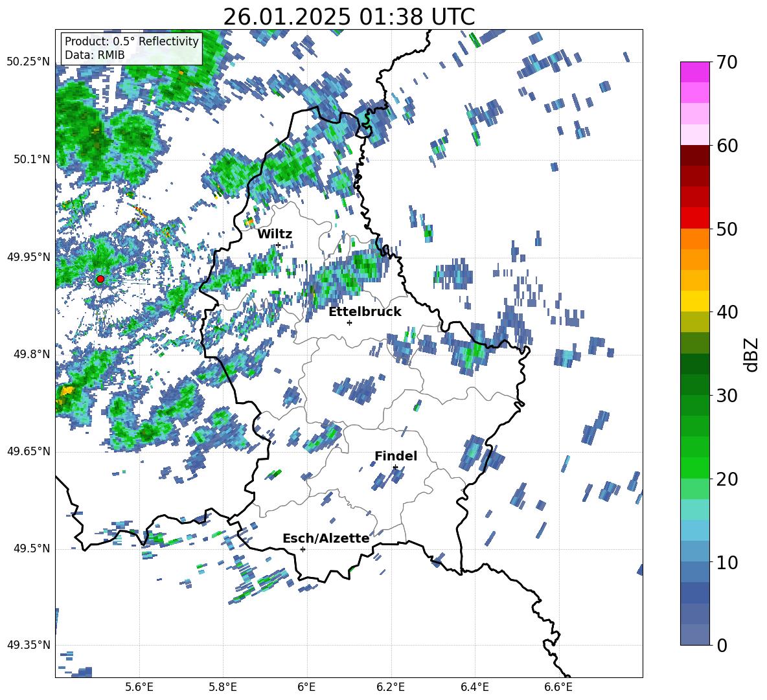The height and width of the screenshot is (700, 767).
Task: Click the 60 label on the colorbar
Action: tap(727, 146)
